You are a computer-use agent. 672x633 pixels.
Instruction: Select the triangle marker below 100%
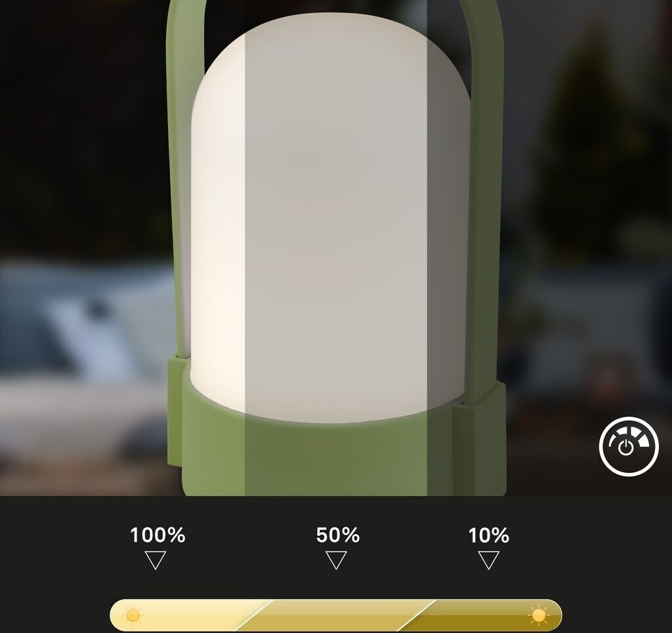pos(156,560)
